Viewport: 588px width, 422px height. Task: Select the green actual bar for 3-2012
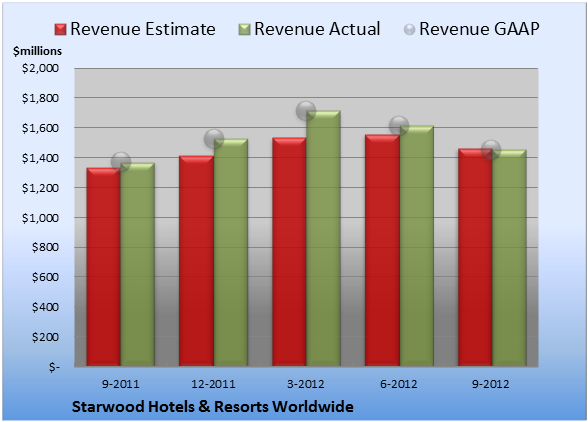[323, 238]
